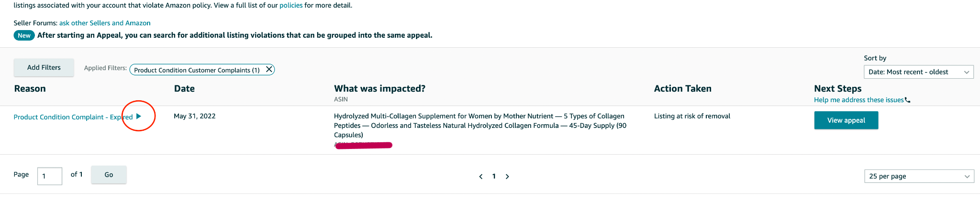Focus the Page number input field
The image size is (980, 200).
[x=50, y=176]
